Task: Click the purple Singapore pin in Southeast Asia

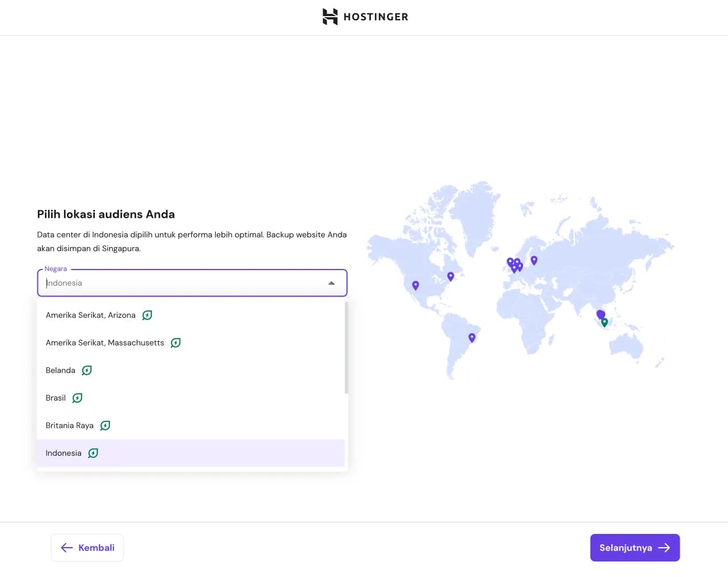Action: 600,314
